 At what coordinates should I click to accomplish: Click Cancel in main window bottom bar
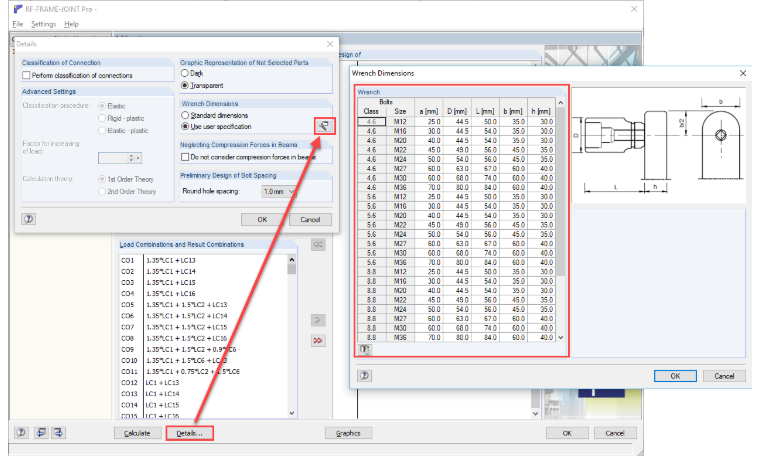pyautogui.click(x=615, y=433)
